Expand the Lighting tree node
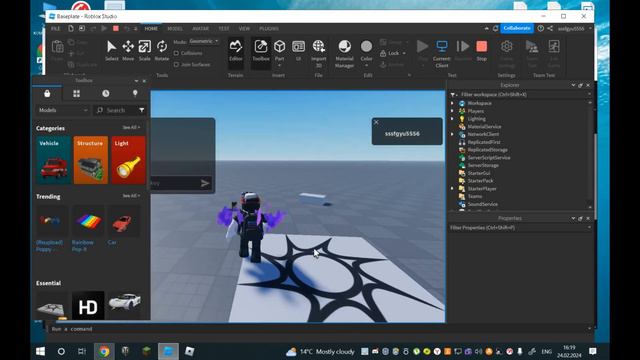 pos(452,119)
